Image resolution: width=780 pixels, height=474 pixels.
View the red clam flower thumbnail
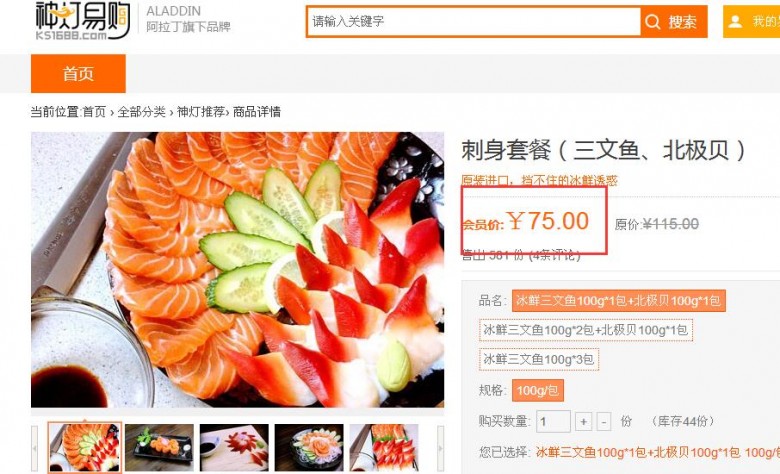point(234,448)
